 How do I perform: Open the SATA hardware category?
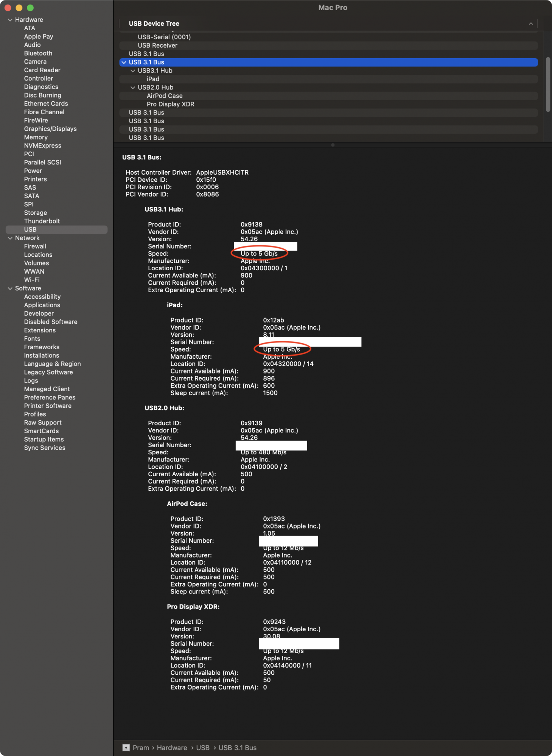(x=32, y=196)
